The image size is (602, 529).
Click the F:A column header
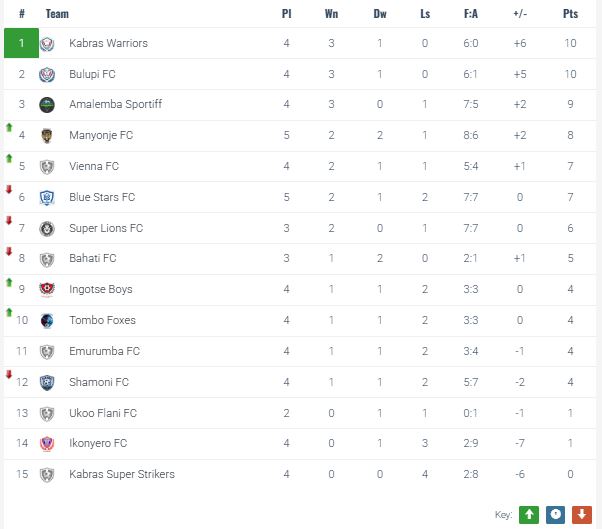pyautogui.click(x=471, y=14)
